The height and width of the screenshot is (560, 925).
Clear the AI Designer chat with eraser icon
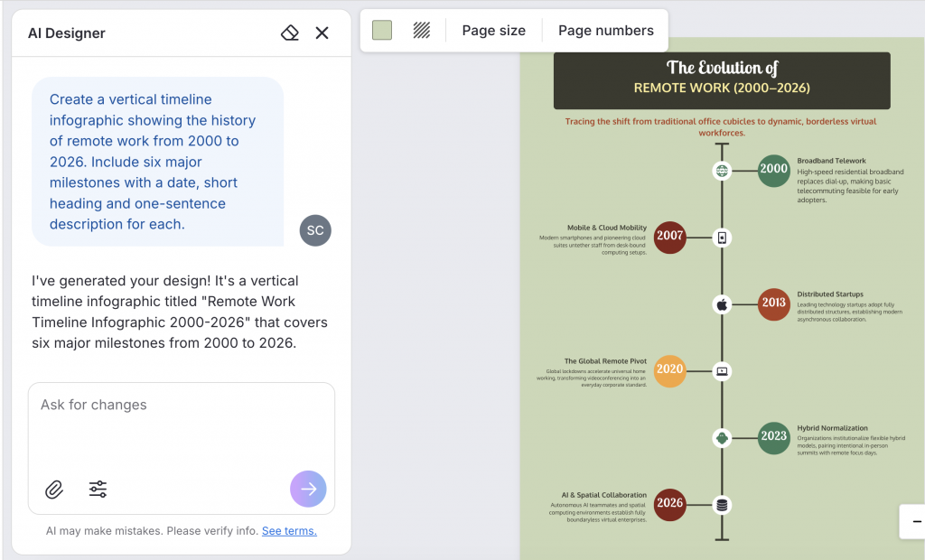pos(290,33)
